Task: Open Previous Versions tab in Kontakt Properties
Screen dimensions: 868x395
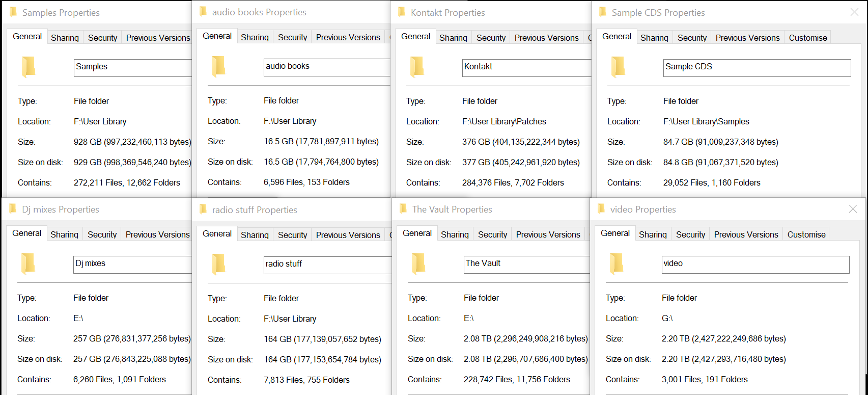Action: click(x=547, y=38)
